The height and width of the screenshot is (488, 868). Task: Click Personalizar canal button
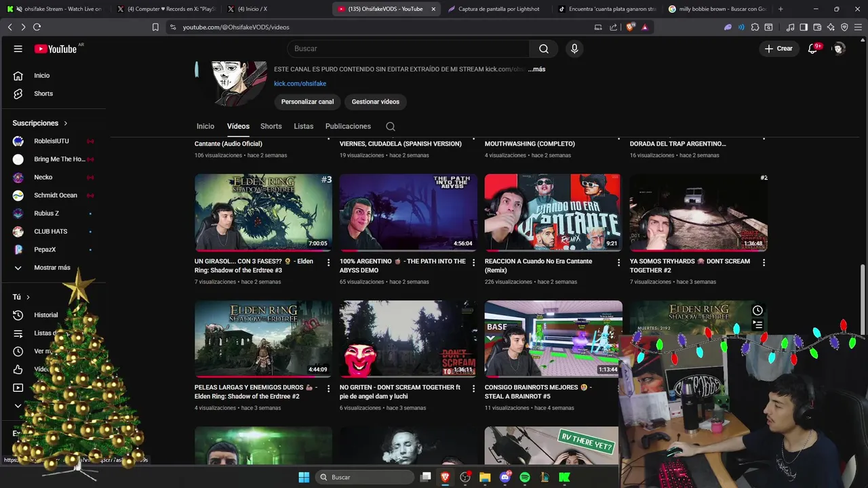[307, 102]
